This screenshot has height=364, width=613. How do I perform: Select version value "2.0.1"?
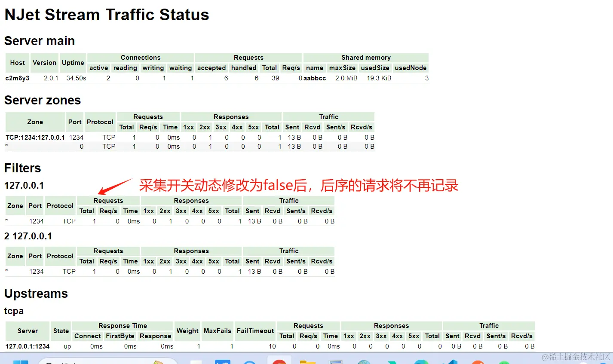pyautogui.click(x=51, y=78)
